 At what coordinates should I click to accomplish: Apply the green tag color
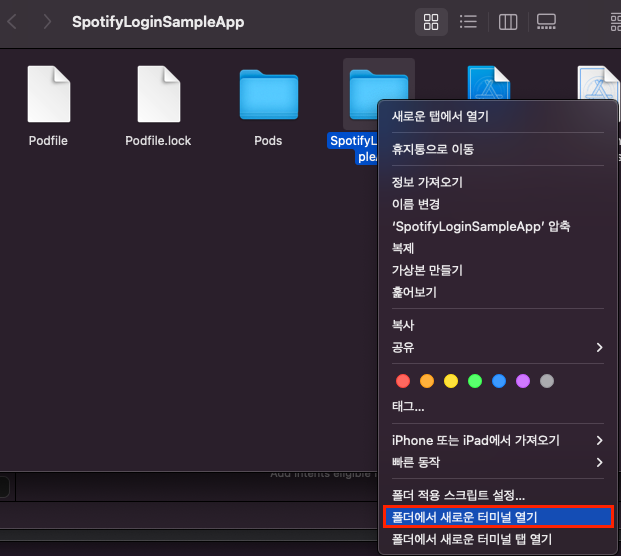[475, 381]
